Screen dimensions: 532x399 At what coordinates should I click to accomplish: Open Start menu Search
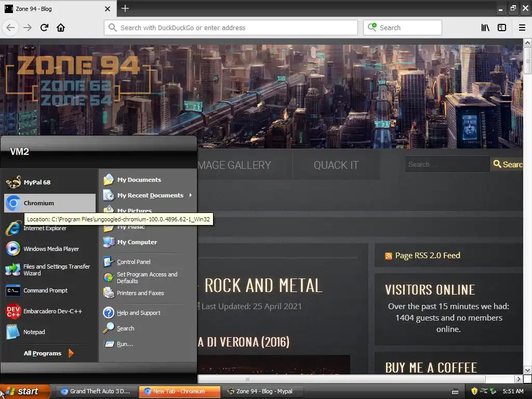(x=148, y=328)
